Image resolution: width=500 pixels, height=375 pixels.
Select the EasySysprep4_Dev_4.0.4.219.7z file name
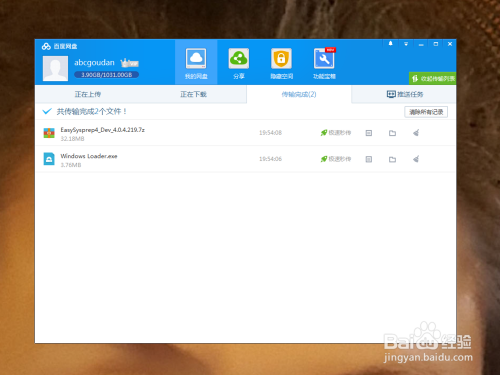pos(103,130)
